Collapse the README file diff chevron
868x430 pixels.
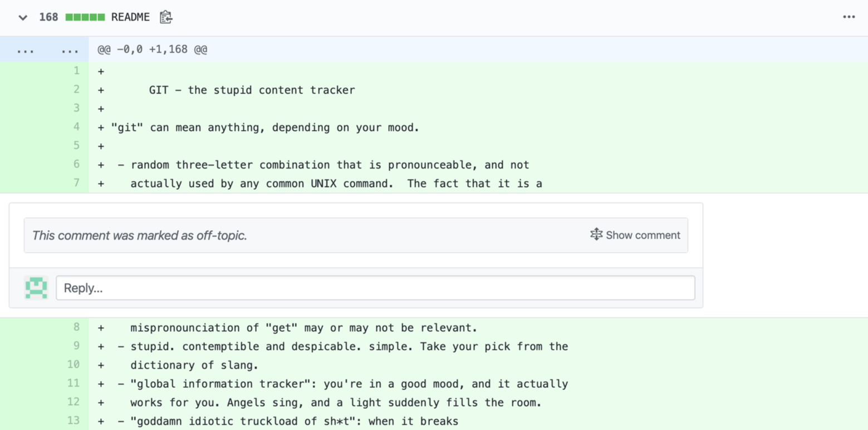23,18
